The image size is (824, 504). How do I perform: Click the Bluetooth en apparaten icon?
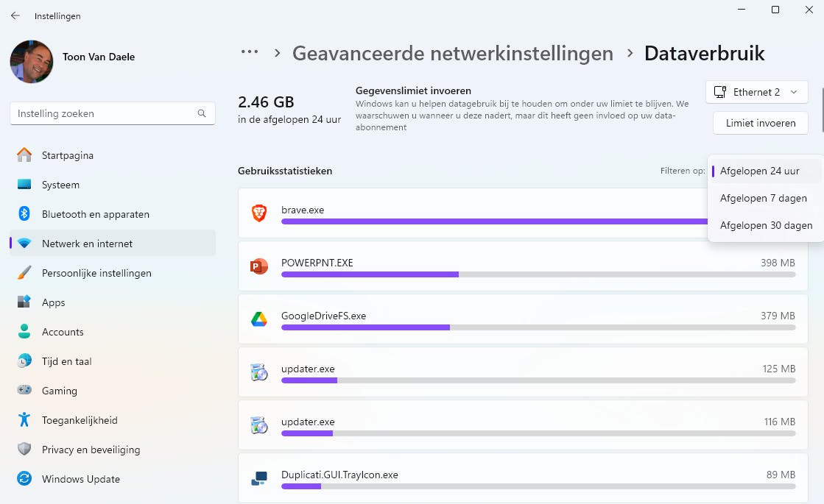coord(24,214)
